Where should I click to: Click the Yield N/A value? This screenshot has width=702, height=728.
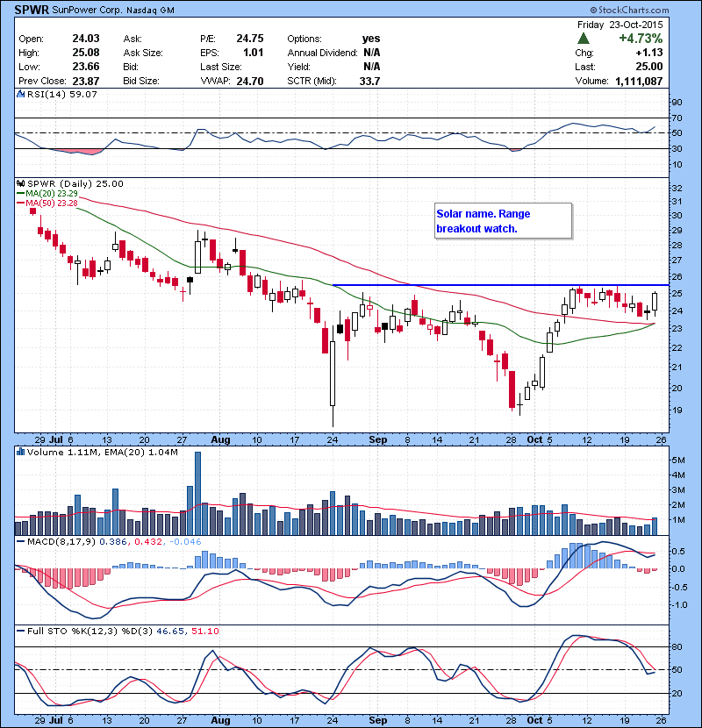pos(372,67)
